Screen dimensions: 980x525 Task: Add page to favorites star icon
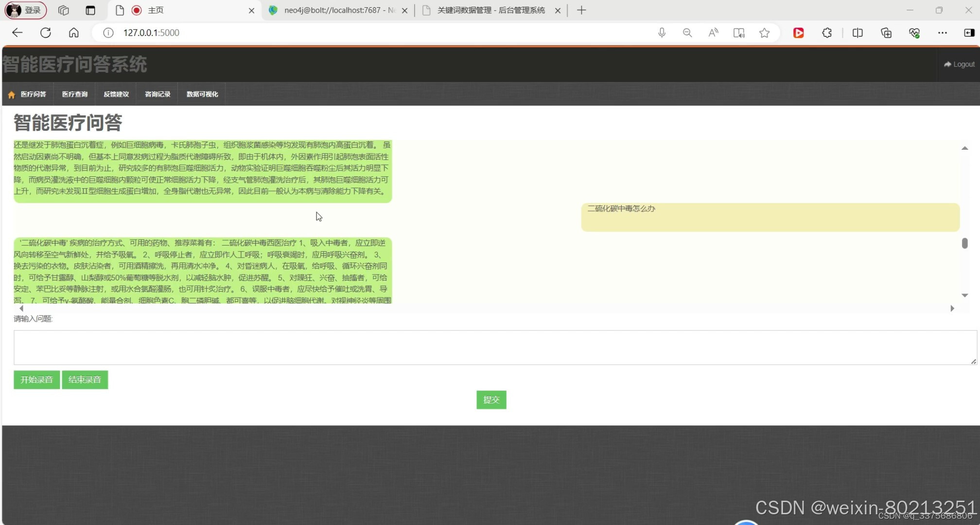pyautogui.click(x=764, y=33)
